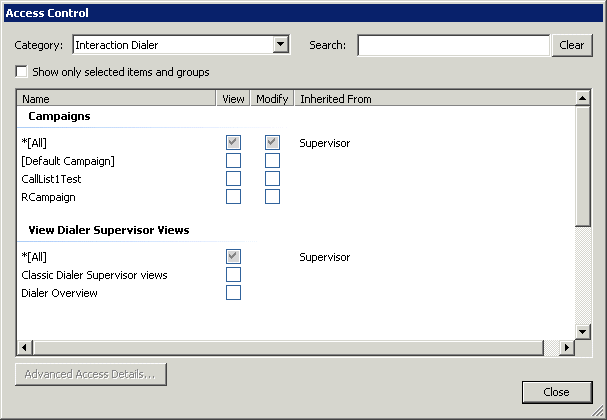Click the horizontal scrollbar right arrow

(567, 348)
